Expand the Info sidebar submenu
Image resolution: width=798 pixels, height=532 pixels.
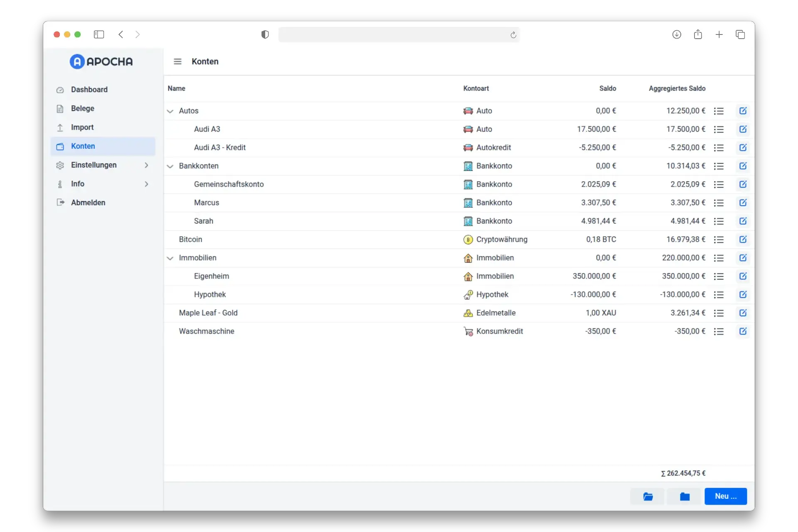[x=146, y=184]
